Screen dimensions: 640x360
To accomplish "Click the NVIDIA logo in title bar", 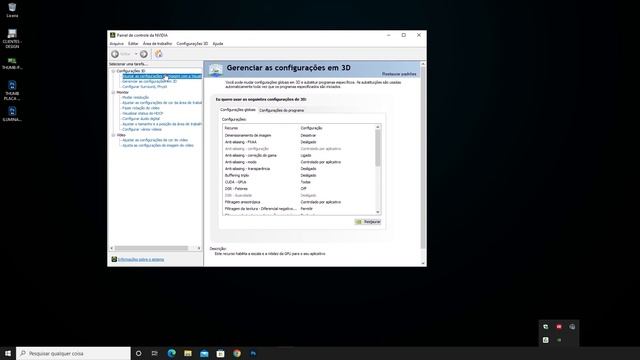I will tap(113, 35).
